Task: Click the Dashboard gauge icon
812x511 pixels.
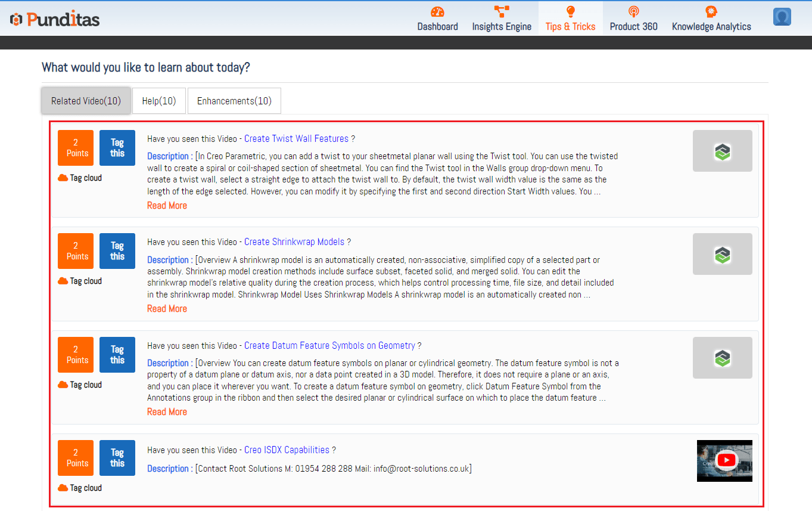Action: [437, 12]
